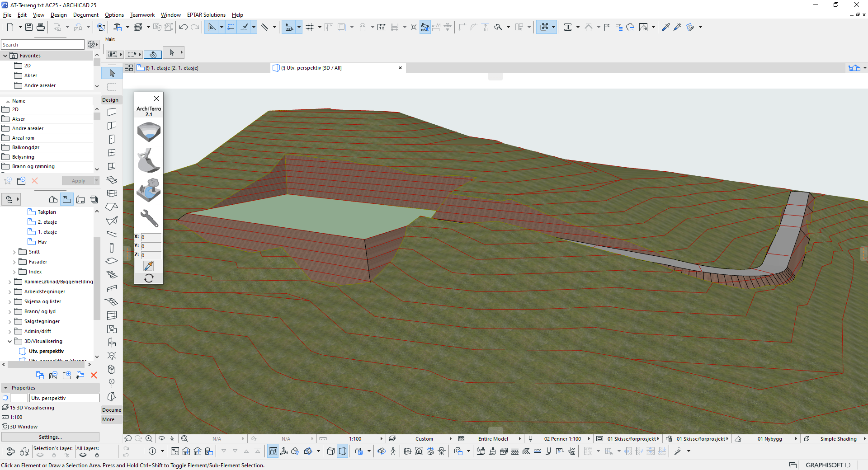The image size is (868, 470).
Task: Collapse the Properties panel
Action: point(6,388)
